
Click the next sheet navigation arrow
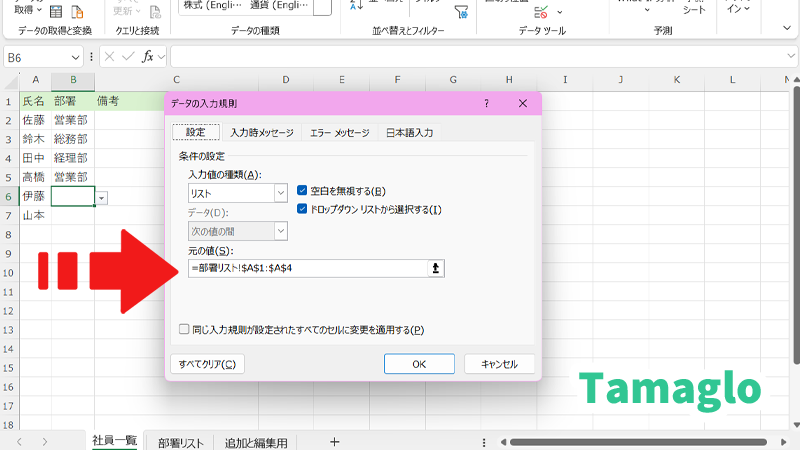click(44, 442)
